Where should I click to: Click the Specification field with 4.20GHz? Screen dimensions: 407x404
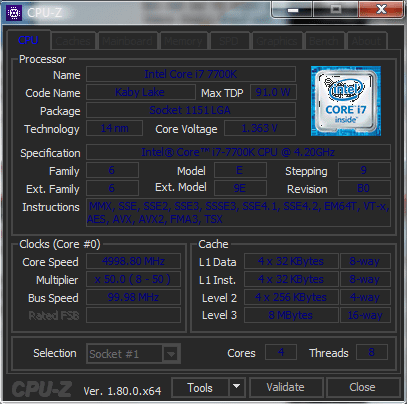click(238, 152)
